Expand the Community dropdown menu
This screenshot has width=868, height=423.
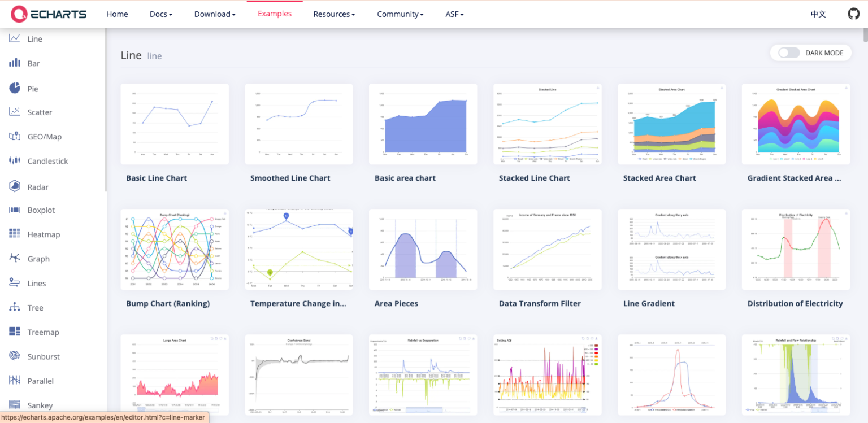400,14
